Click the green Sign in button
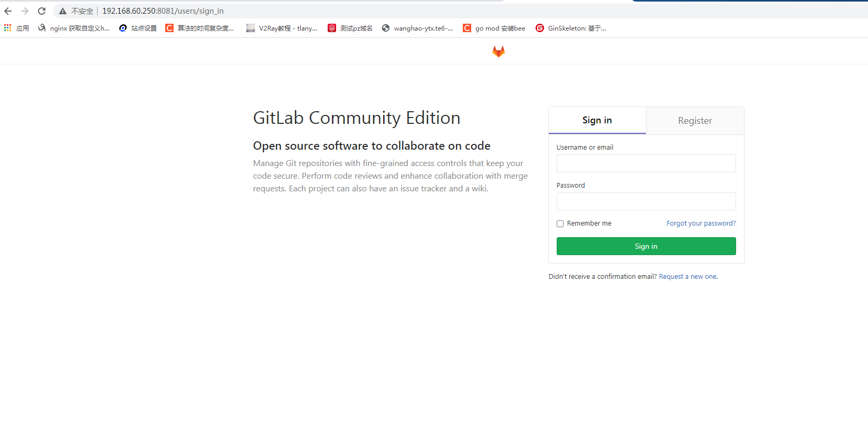Viewport: 868px width, 438px height. (x=646, y=246)
